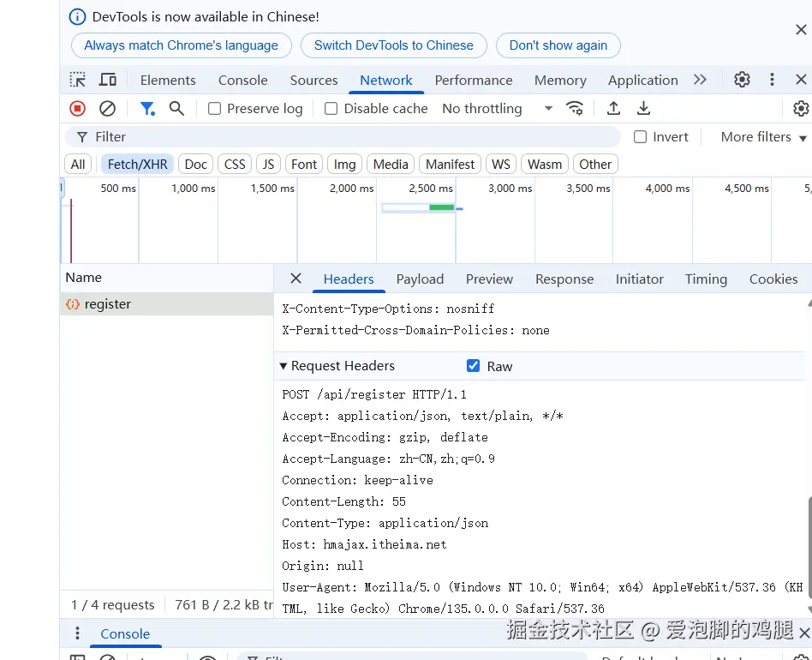Toggle the CSS type filter
The height and width of the screenshot is (660, 812).
point(235,165)
